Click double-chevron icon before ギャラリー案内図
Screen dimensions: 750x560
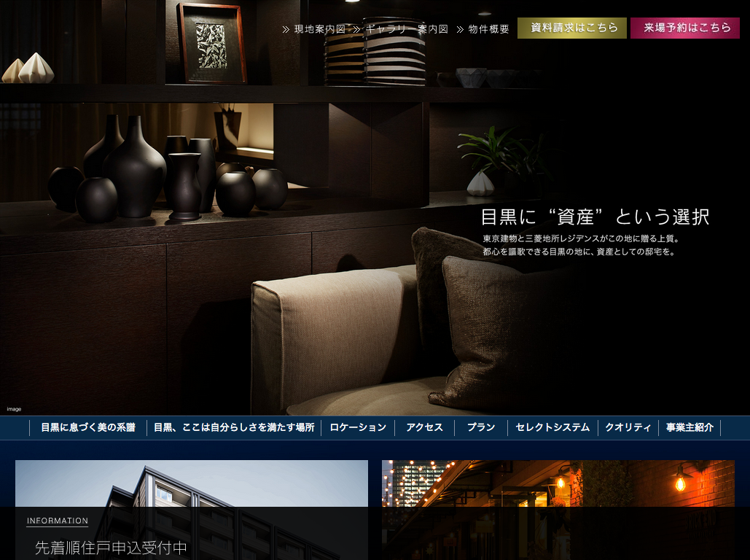[x=357, y=30]
